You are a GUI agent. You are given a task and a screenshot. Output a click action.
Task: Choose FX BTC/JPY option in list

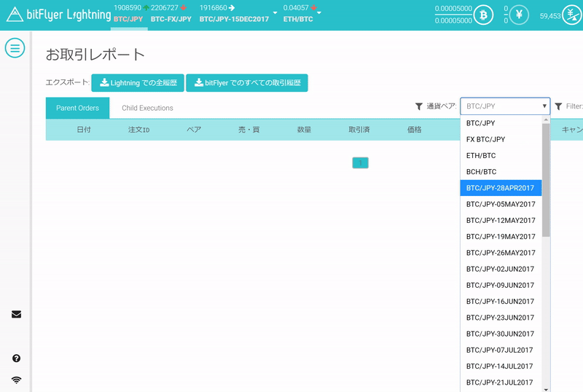[501, 139]
